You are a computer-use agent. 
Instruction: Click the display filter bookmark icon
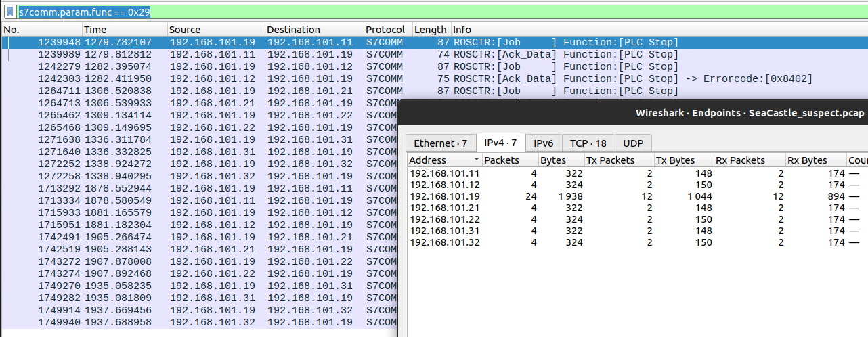click(x=10, y=12)
